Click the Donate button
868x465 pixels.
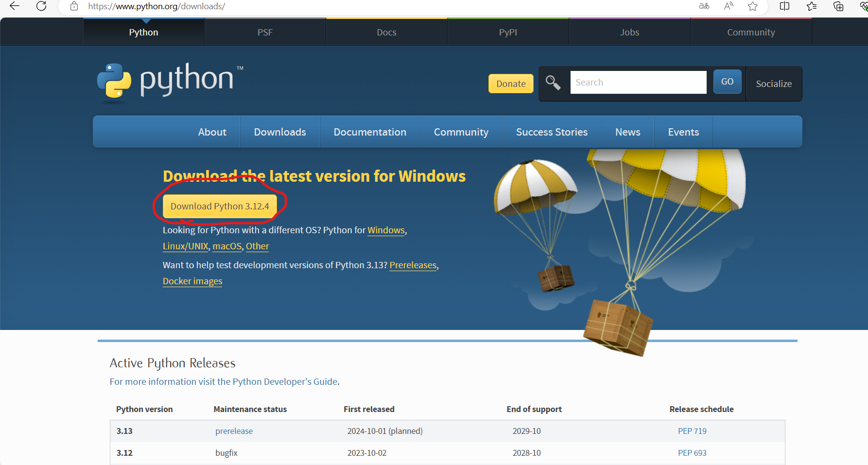511,84
